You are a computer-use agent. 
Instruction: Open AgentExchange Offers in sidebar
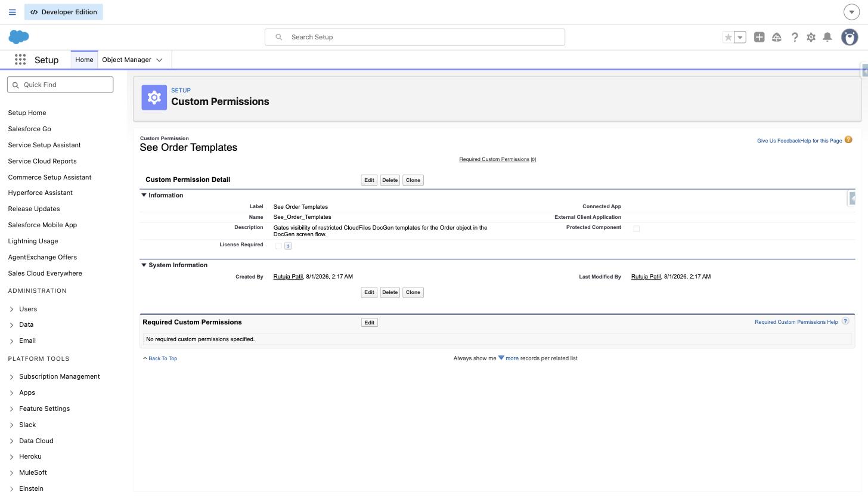click(42, 257)
